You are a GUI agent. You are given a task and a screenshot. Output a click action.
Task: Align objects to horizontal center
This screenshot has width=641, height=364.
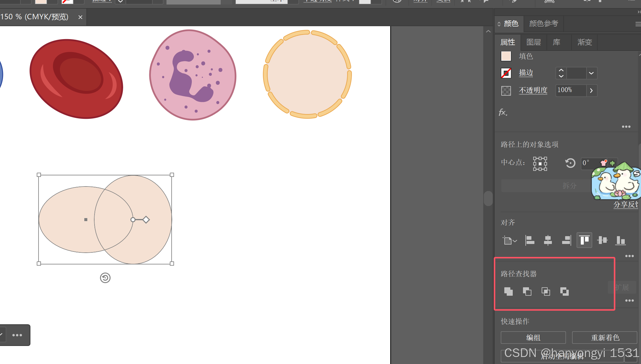548,240
